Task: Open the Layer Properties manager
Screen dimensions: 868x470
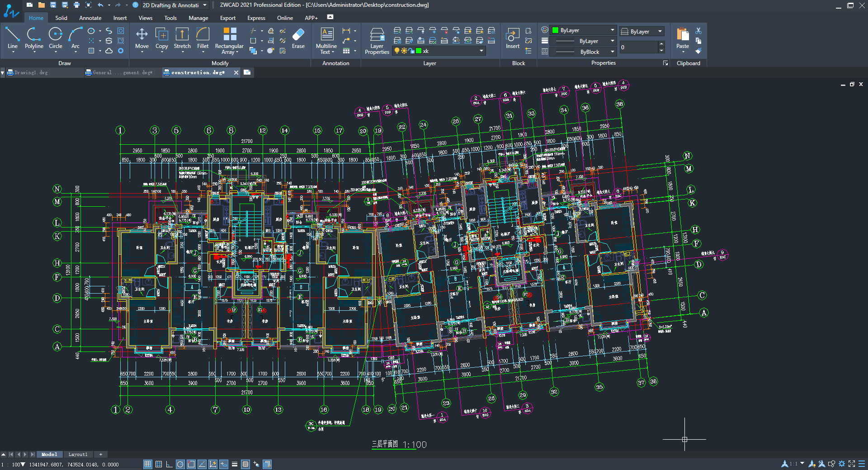Action: 377,40
